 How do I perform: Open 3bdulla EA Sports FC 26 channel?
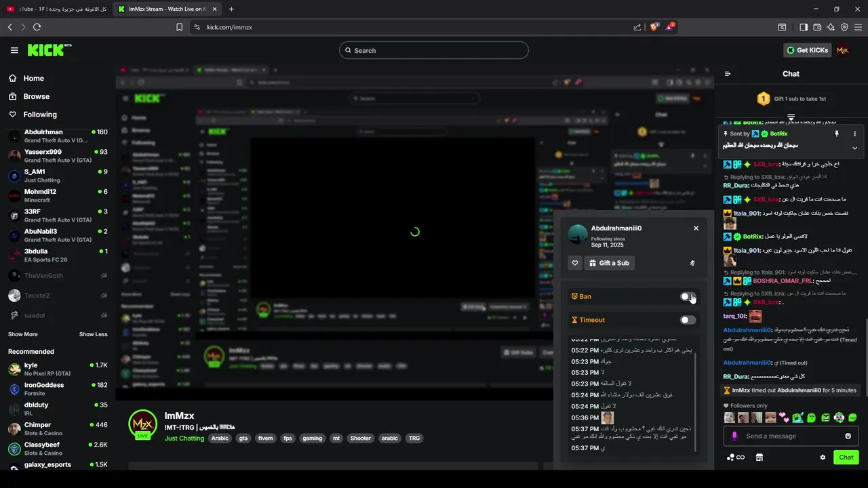click(x=58, y=256)
